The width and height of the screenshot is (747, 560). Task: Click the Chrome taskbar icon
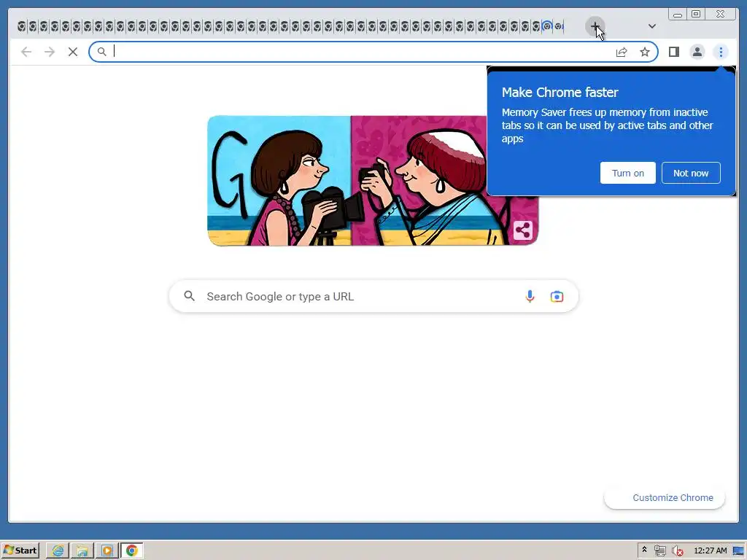[132, 551]
